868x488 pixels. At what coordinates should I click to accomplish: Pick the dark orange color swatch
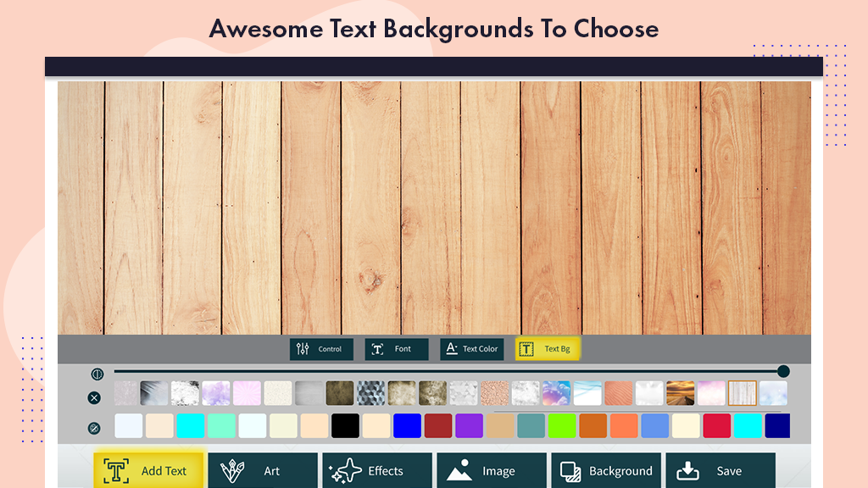(x=593, y=426)
